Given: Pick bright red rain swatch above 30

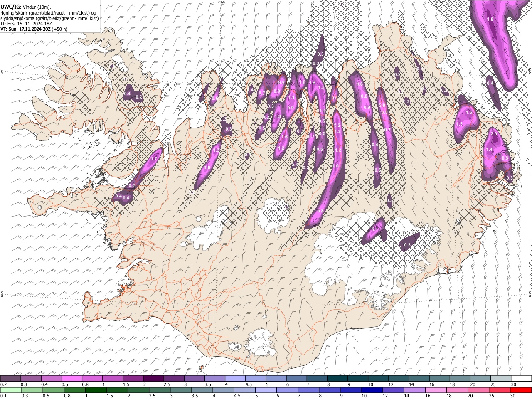Looking at the screenshot, I should [521, 390].
